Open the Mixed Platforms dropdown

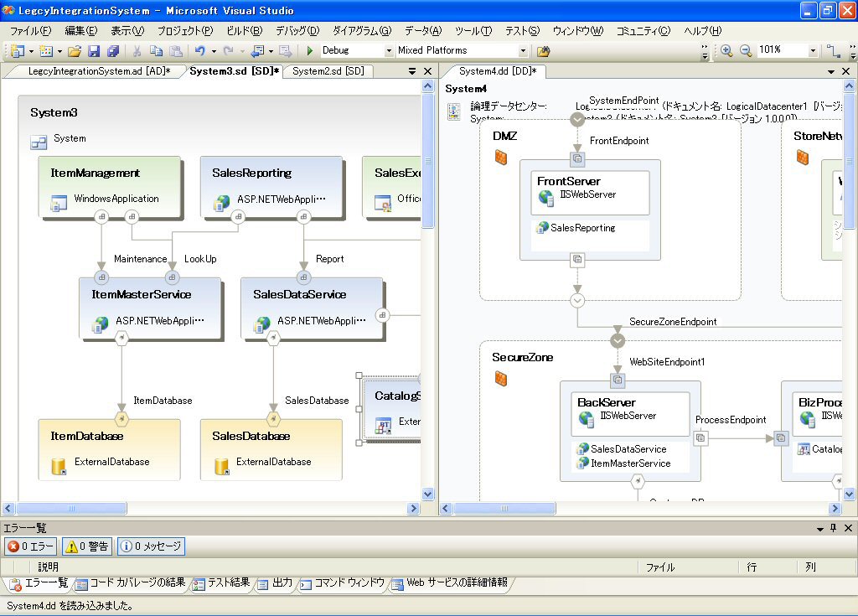[x=523, y=50]
